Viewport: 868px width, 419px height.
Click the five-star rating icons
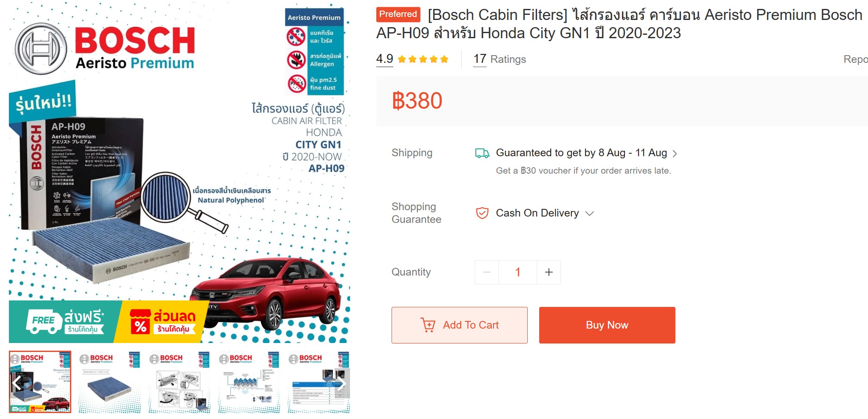(x=423, y=59)
